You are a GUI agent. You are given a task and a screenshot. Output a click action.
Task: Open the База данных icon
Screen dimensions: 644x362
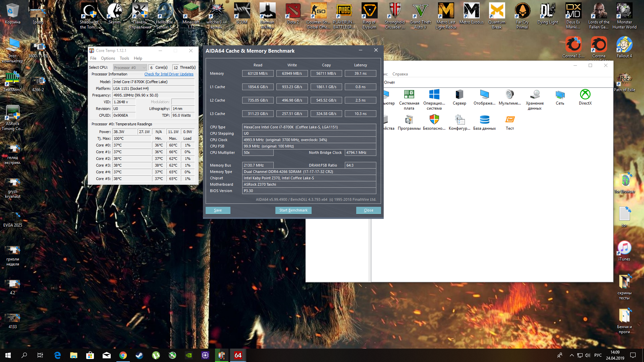point(484,120)
